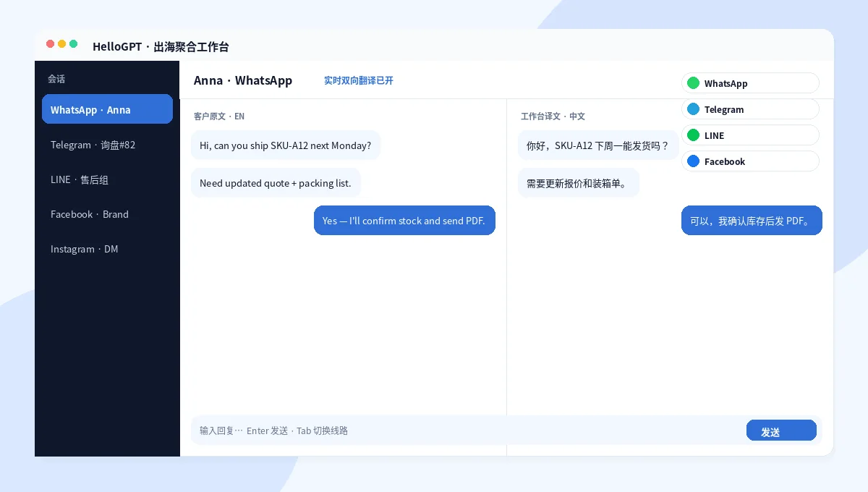Click the translated reply 可以，我确认库存后发 PDF。
Screen dimensions: 868x492
click(752, 220)
